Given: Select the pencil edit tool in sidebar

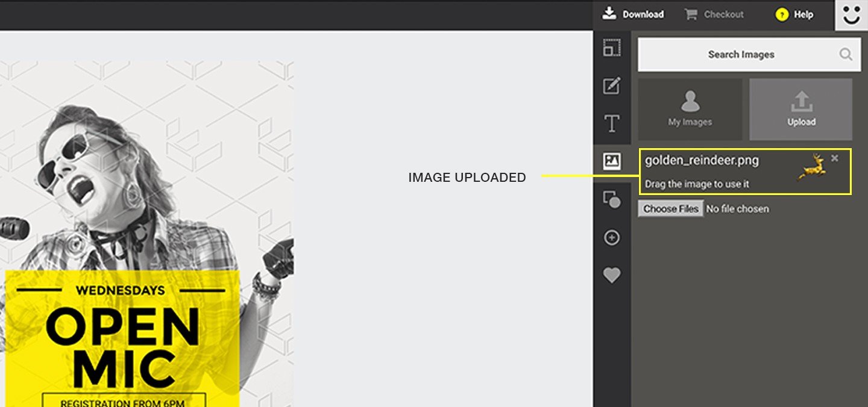Looking at the screenshot, I should (x=612, y=85).
